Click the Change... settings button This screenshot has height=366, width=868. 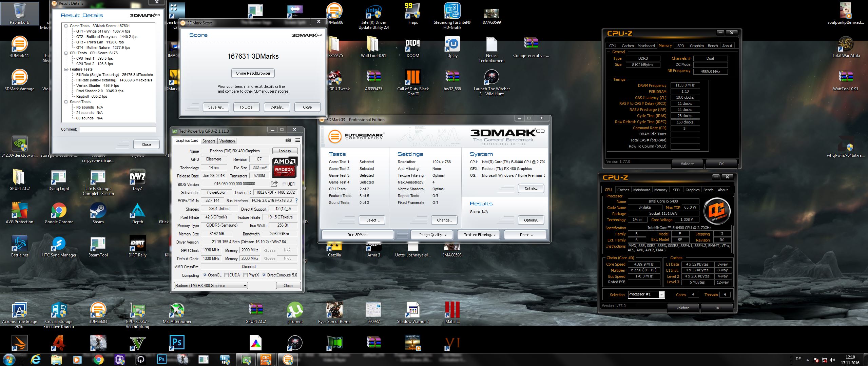pyautogui.click(x=445, y=220)
